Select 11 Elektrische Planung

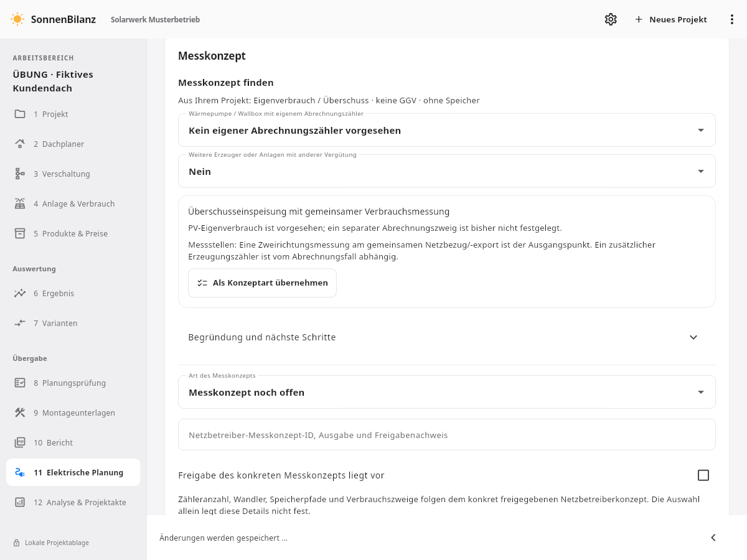[x=73, y=472]
